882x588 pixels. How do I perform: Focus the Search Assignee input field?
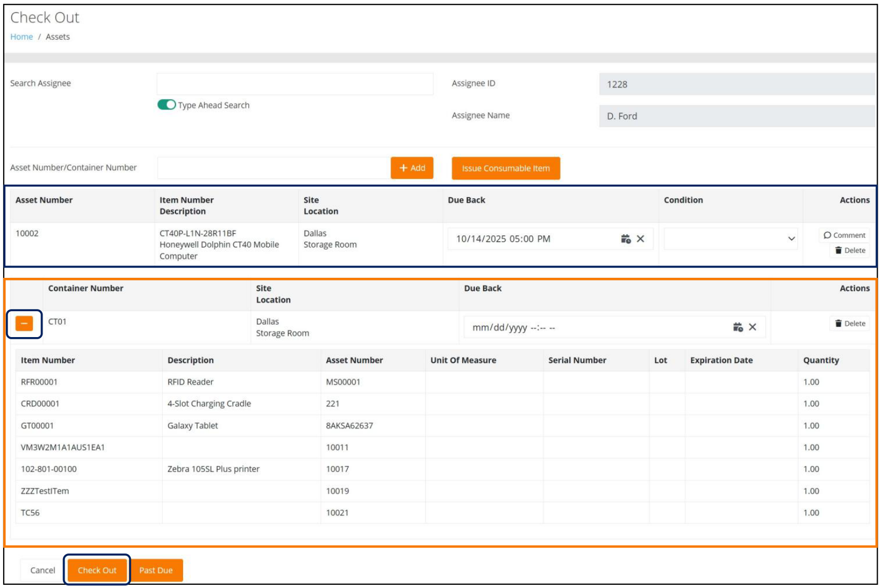(295, 84)
